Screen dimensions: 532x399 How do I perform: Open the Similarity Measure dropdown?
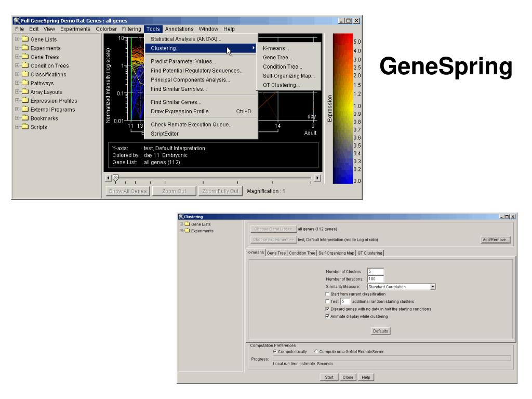coord(433,287)
